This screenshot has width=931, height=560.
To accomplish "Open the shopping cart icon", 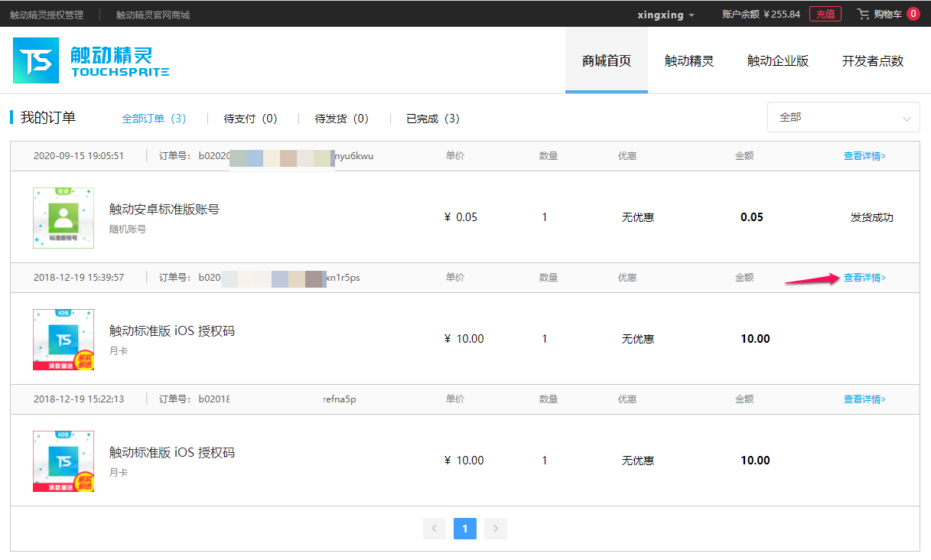I will (864, 14).
